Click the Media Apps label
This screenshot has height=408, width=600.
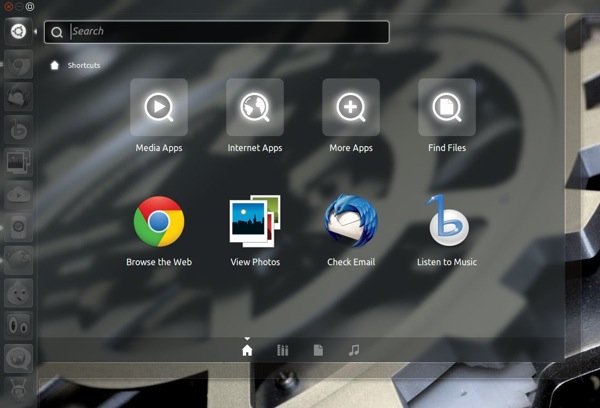tap(159, 148)
